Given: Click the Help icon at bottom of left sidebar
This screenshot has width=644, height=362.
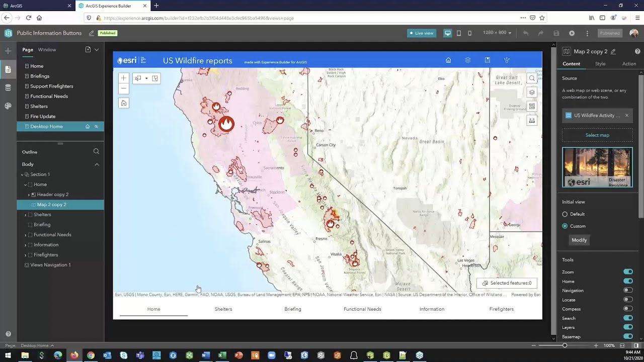Looking at the screenshot, I should (x=8, y=334).
